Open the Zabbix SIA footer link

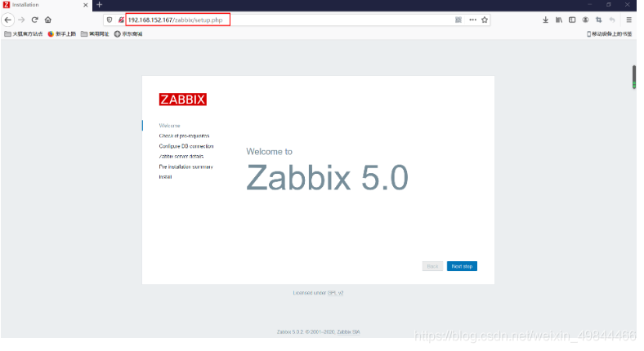coord(348,332)
